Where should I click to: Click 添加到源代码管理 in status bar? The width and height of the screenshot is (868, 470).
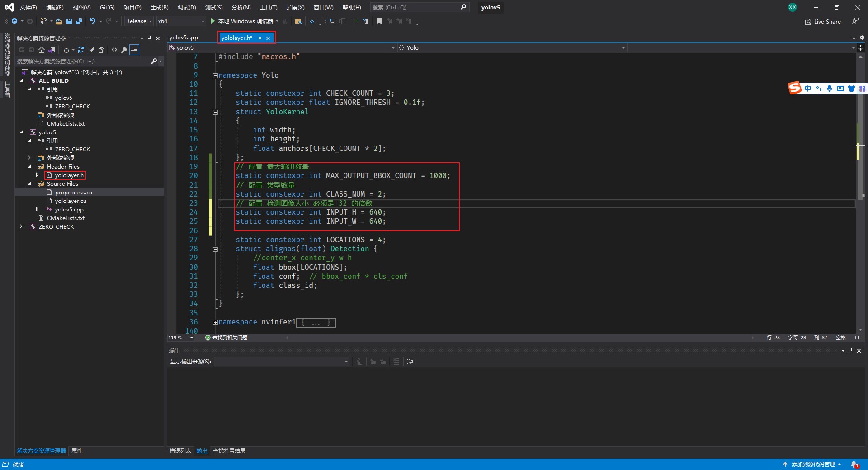[x=812, y=465]
